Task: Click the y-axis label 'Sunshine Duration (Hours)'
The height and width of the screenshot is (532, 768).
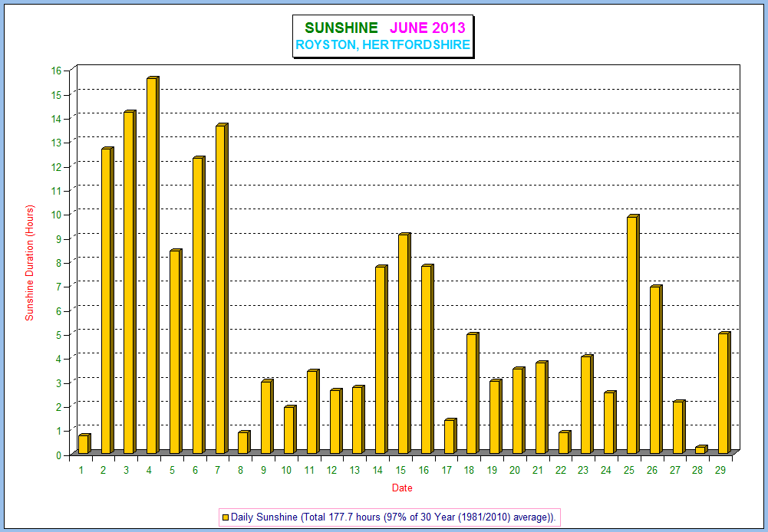Action: pos(30,263)
